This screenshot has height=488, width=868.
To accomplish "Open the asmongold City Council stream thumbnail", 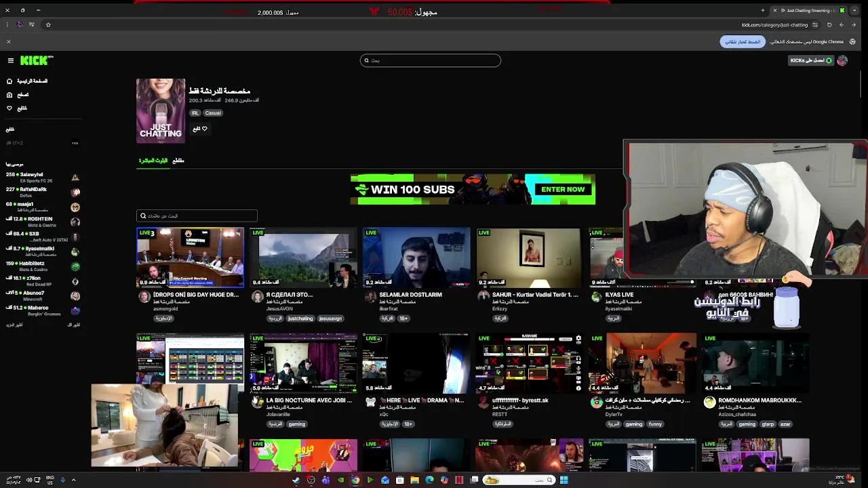I will 190,258.
